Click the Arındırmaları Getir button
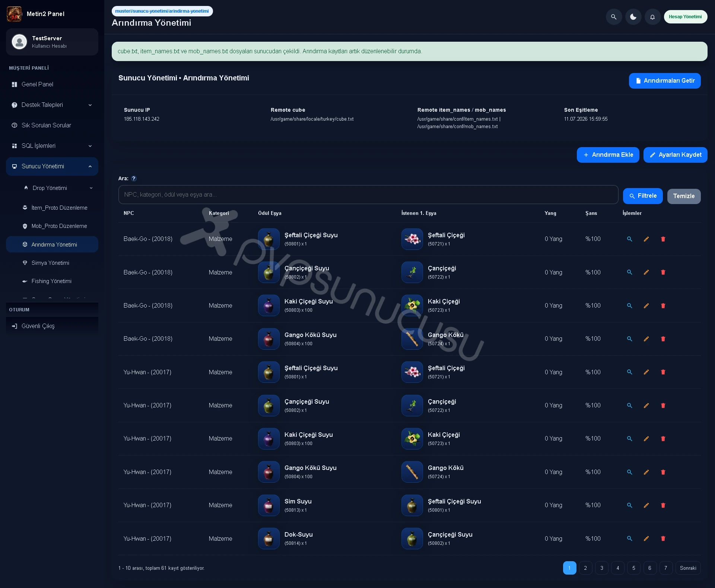Screen dimensions: 715x588 point(665,81)
